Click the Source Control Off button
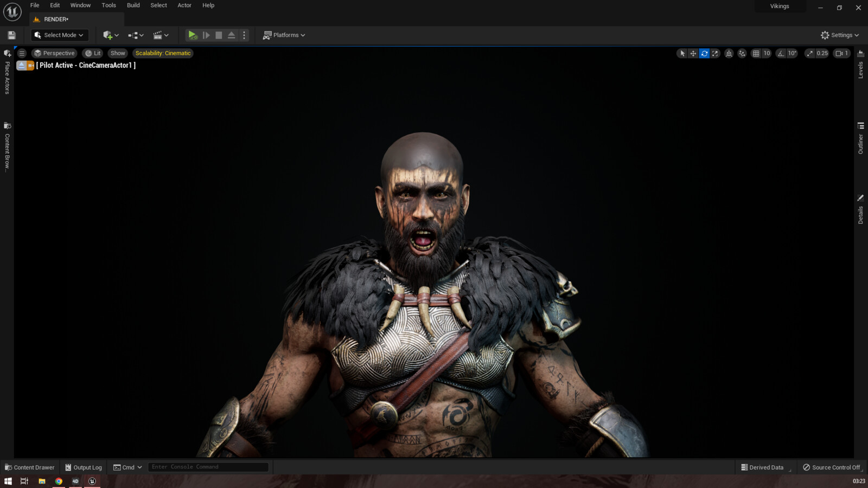Viewport: 868px width, 488px height. [832, 467]
